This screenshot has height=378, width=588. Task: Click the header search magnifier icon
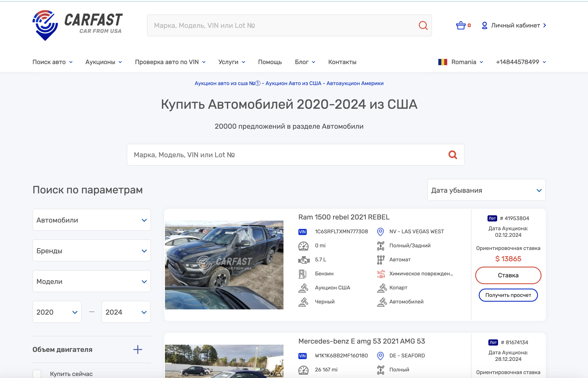click(x=423, y=25)
